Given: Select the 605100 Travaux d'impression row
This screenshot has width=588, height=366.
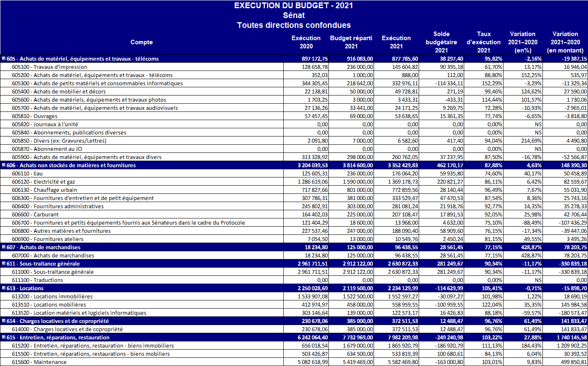Looking at the screenshot, I should (x=50, y=67).
